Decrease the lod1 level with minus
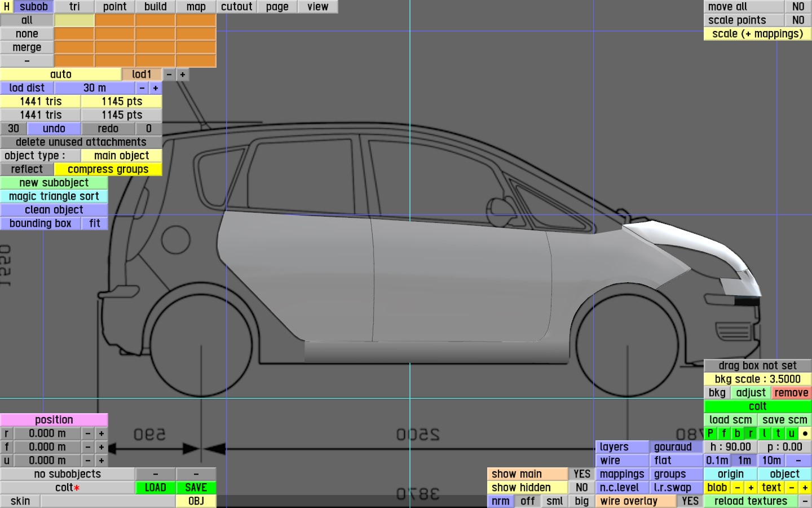812x508 pixels. [169, 75]
